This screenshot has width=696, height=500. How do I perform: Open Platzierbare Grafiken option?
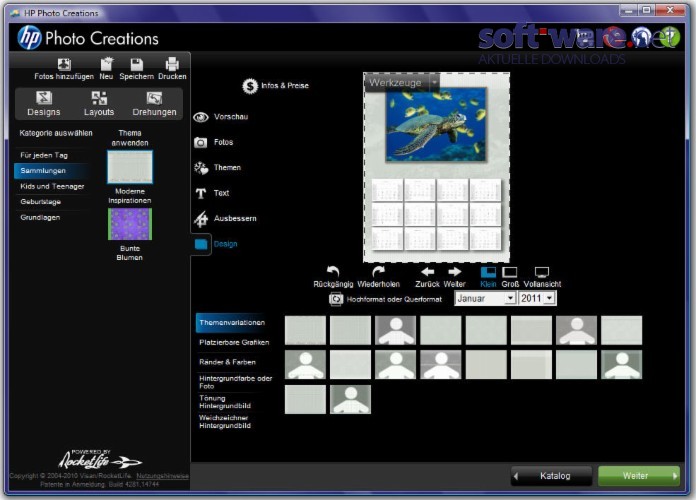(234, 343)
